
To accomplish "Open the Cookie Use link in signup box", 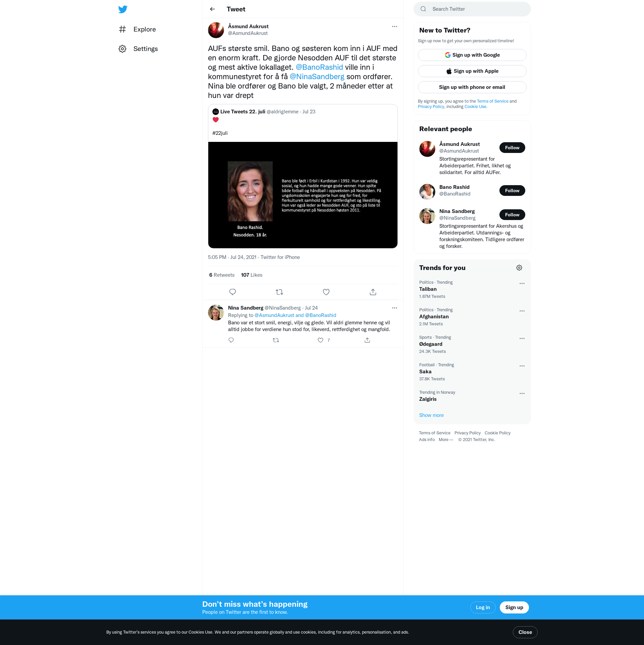I will [476, 107].
